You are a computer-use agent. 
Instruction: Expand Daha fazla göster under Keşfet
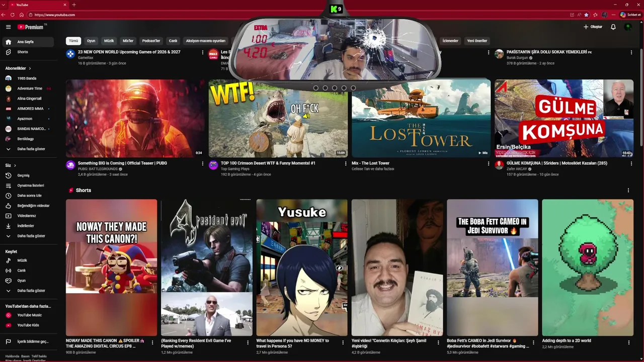click(x=28, y=291)
